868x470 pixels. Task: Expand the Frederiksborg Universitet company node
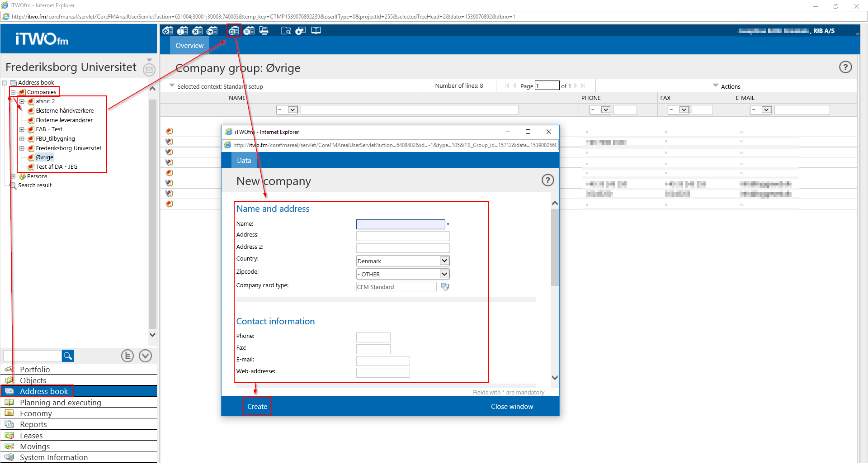pos(22,148)
